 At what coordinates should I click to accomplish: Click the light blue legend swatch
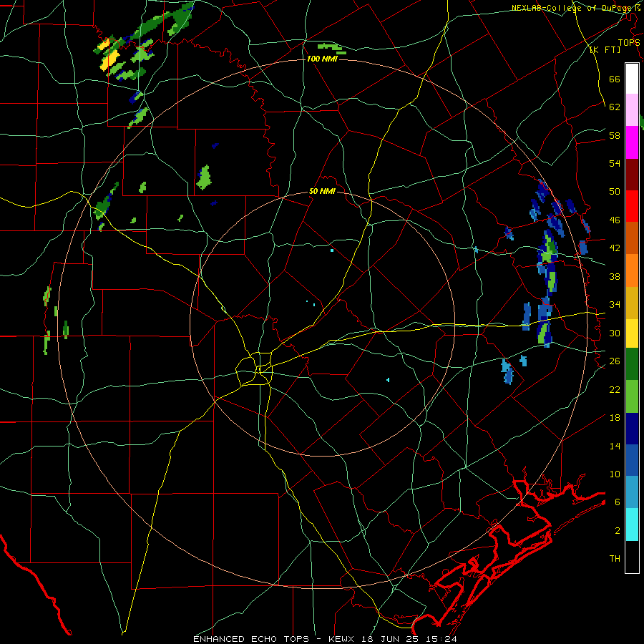click(632, 492)
